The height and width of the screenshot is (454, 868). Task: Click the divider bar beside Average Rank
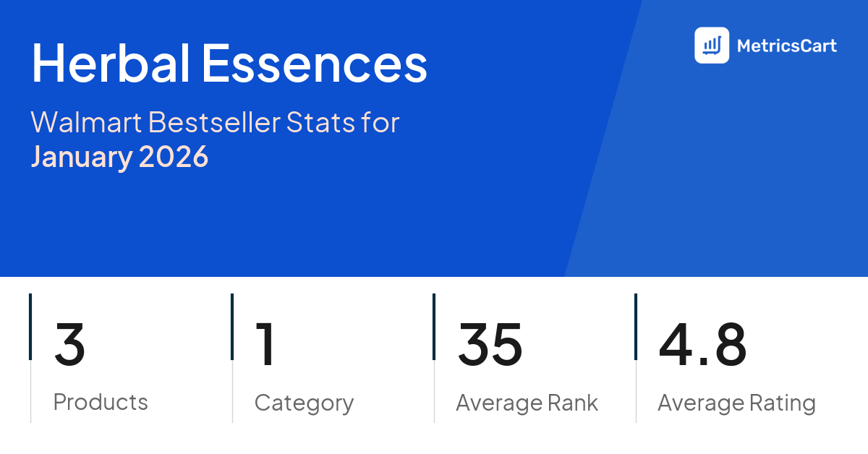click(x=434, y=358)
